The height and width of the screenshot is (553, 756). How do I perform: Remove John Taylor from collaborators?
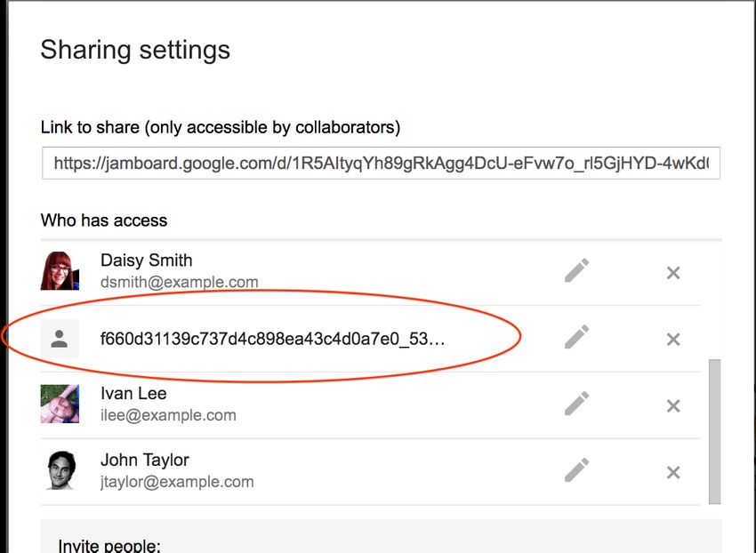pyautogui.click(x=673, y=472)
